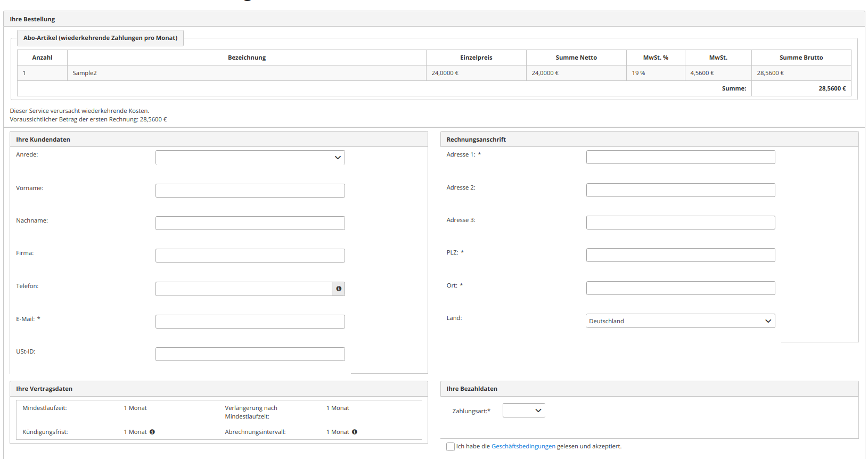Click the Adresse 3 text field

(680, 223)
